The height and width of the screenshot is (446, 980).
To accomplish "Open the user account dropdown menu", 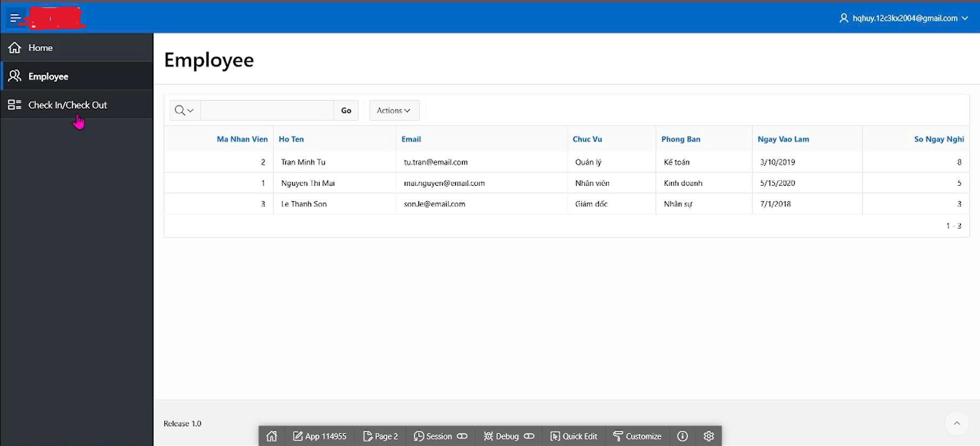I will click(904, 18).
